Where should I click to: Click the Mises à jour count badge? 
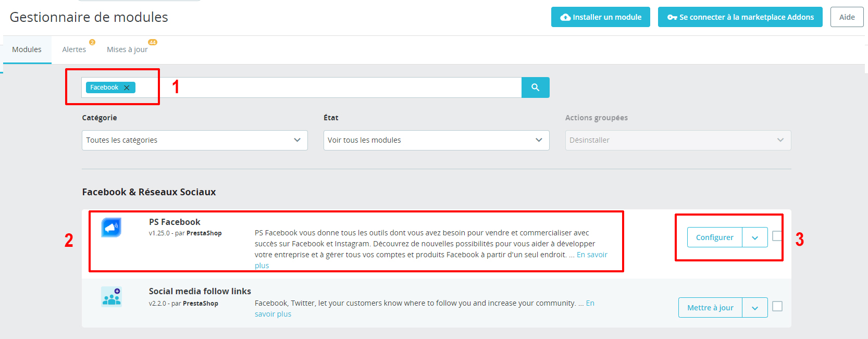pos(153,42)
